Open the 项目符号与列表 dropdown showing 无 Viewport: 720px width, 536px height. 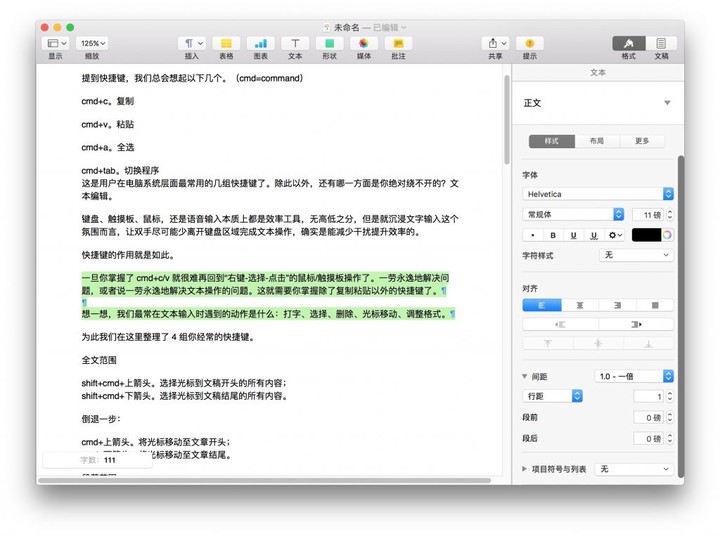634,469
